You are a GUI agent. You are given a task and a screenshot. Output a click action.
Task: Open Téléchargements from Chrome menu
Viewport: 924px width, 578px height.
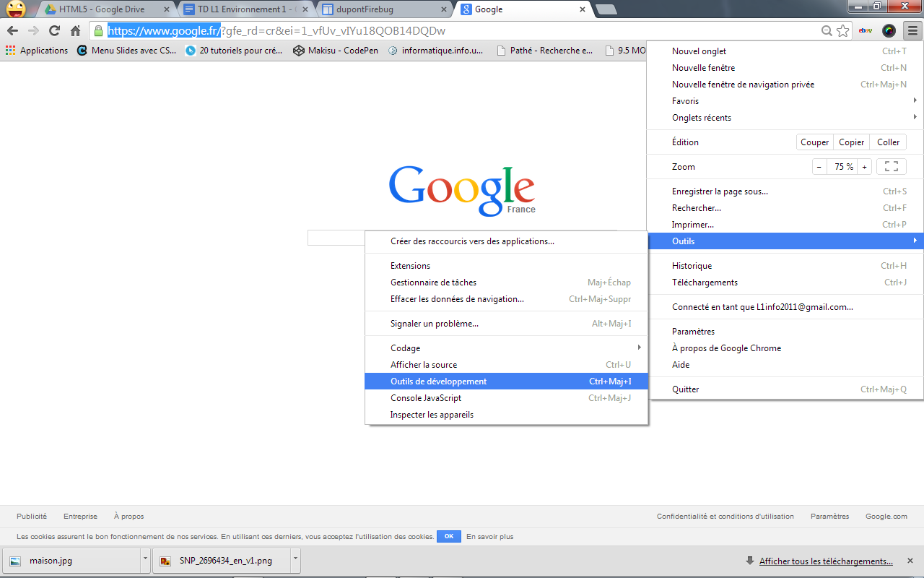(x=786, y=282)
